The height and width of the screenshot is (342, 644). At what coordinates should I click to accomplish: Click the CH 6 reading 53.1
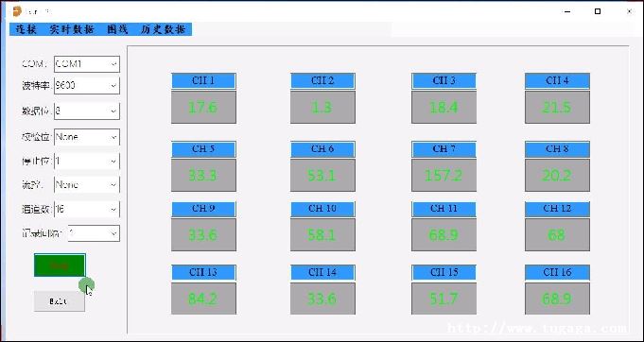click(322, 175)
